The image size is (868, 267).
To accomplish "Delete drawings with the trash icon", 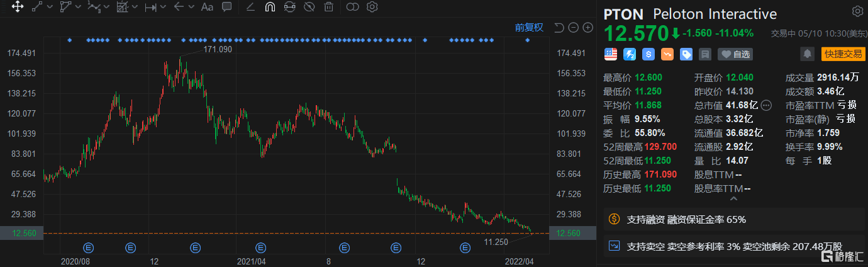I will (x=328, y=8).
